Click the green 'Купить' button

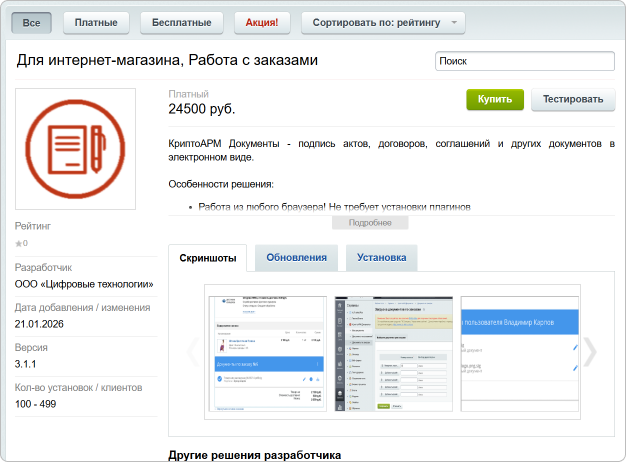[495, 99]
